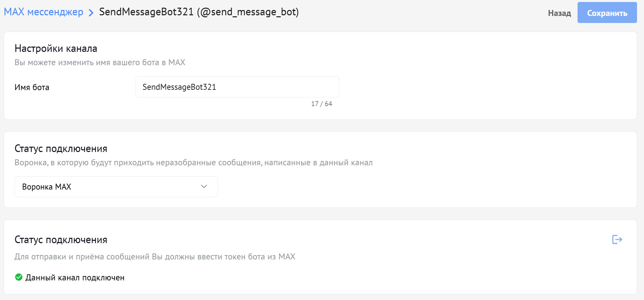Click the description about unsorted messages funnel
This screenshot has width=644, height=300.
(x=193, y=163)
